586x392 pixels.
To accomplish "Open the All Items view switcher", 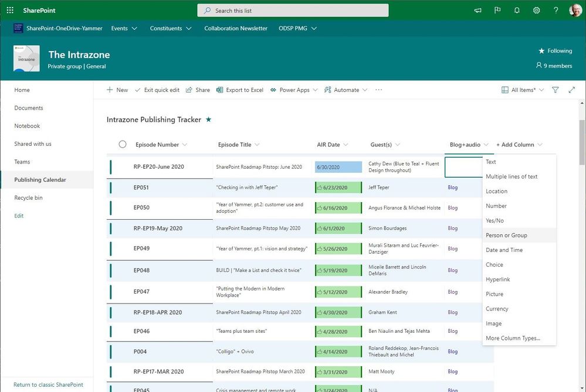I will point(523,90).
